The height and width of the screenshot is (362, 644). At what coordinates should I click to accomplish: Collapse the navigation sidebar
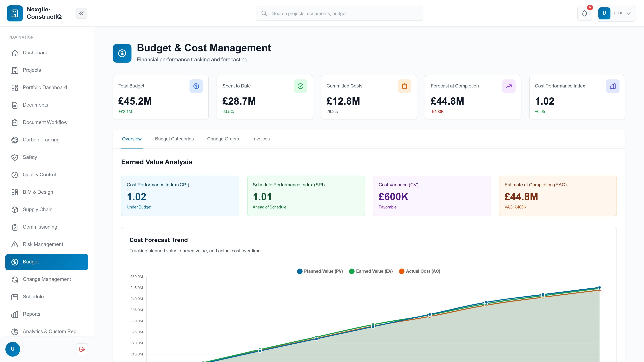point(81,13)
